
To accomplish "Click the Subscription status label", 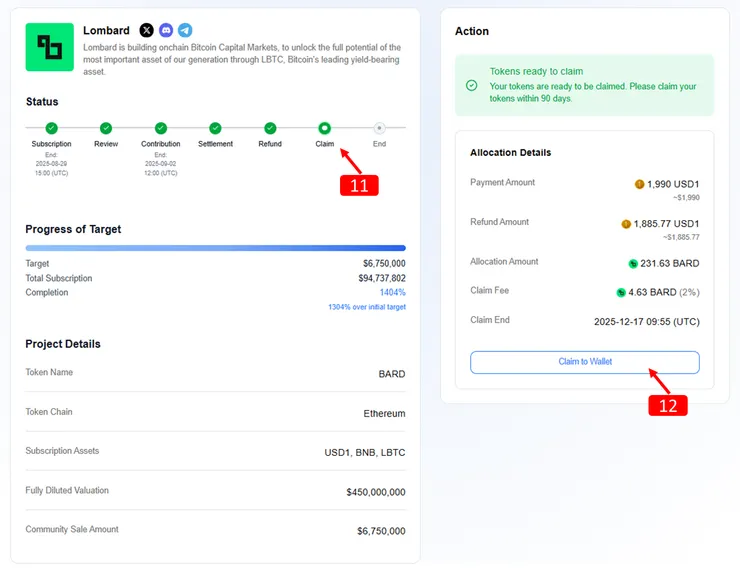I will (51, 143).
